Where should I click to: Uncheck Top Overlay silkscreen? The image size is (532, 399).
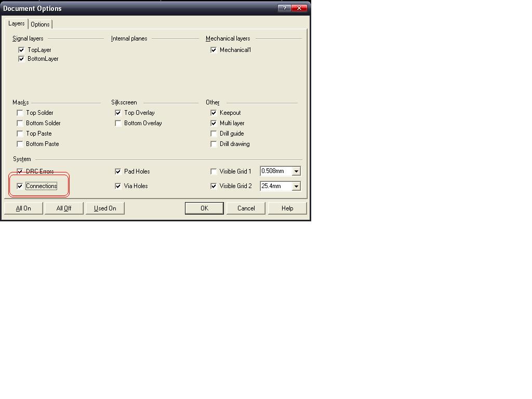118,113
